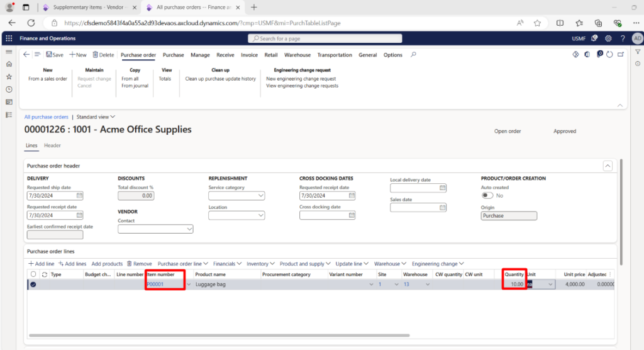Expand the navigation pane hamburger icon

click(x=9, y=52)
